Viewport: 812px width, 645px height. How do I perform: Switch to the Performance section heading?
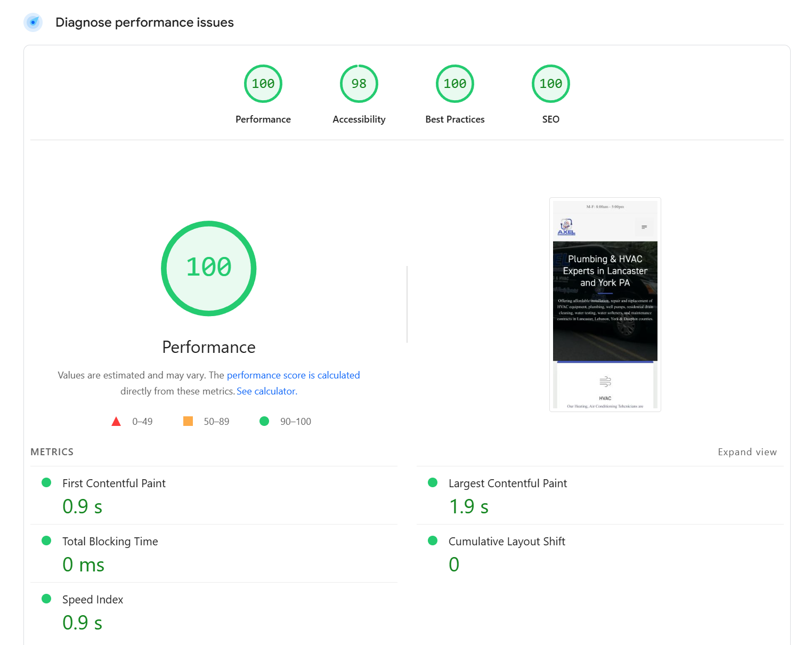208,347
